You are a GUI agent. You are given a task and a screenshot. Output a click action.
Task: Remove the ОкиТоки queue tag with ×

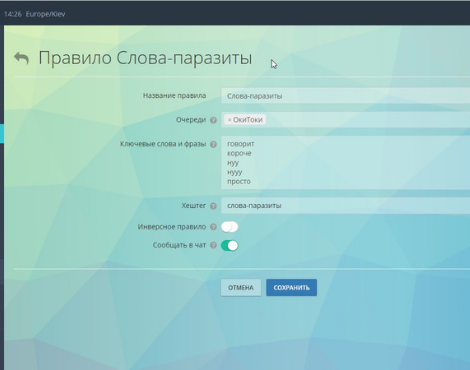coord(229,120)
